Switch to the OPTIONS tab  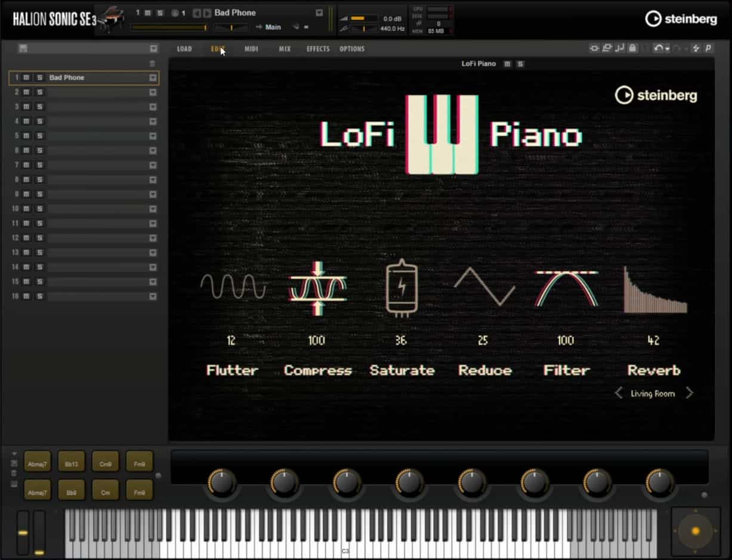[x=352, y=49]
